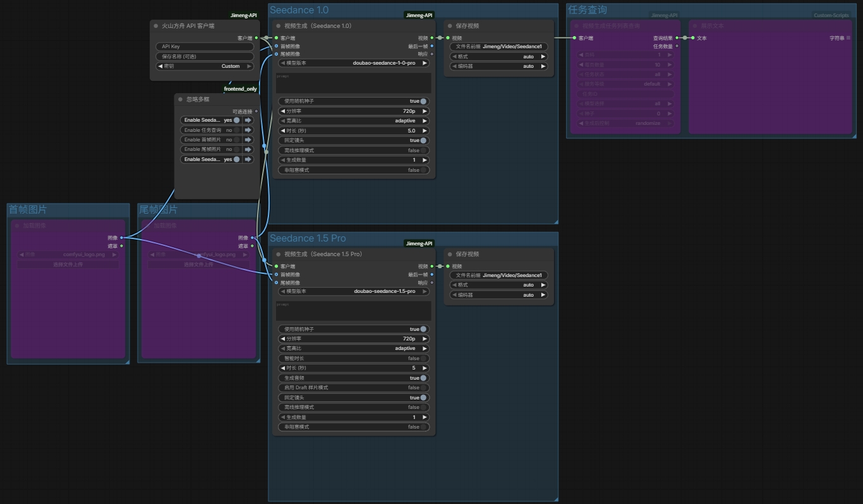The image size is (863, 504).
Task: Adjust the 时长 (秒) value in the Seedance 1.5 Pro node
Action: click(353, 368)
